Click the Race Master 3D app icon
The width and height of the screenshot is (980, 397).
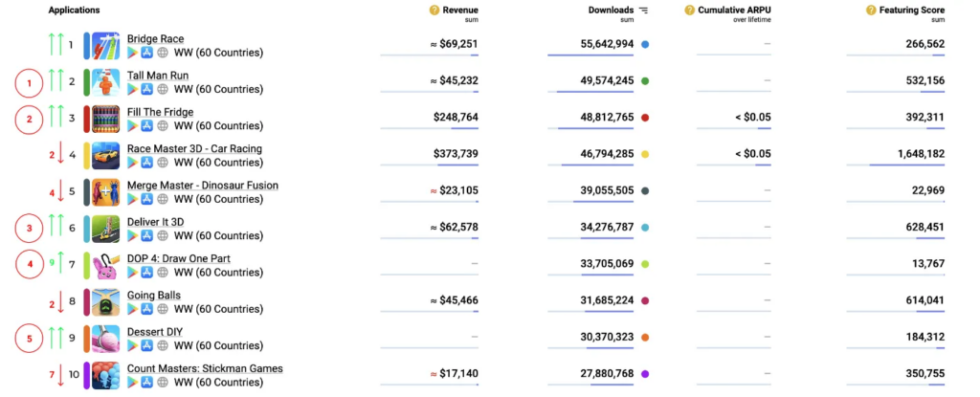105,156
